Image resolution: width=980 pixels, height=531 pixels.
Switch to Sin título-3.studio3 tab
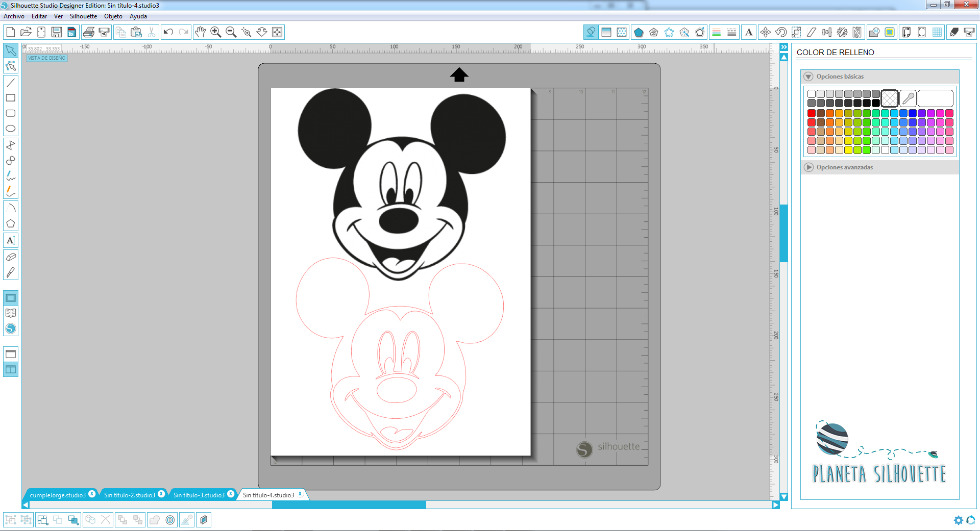[x=199, y=495]
